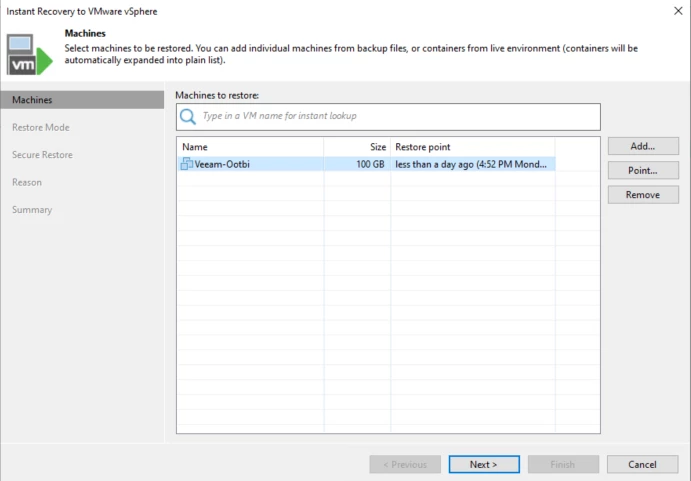
Task: Go to the Restore Mode step
Action: pos(41,127)
